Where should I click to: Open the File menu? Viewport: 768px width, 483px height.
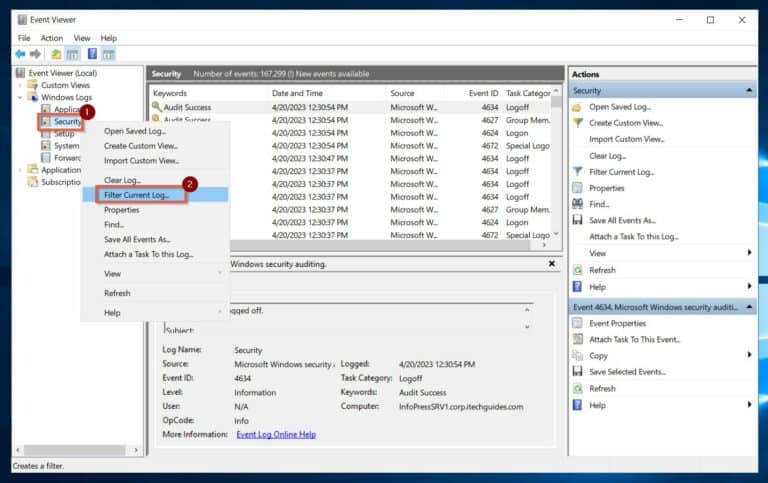coord(24,38)
